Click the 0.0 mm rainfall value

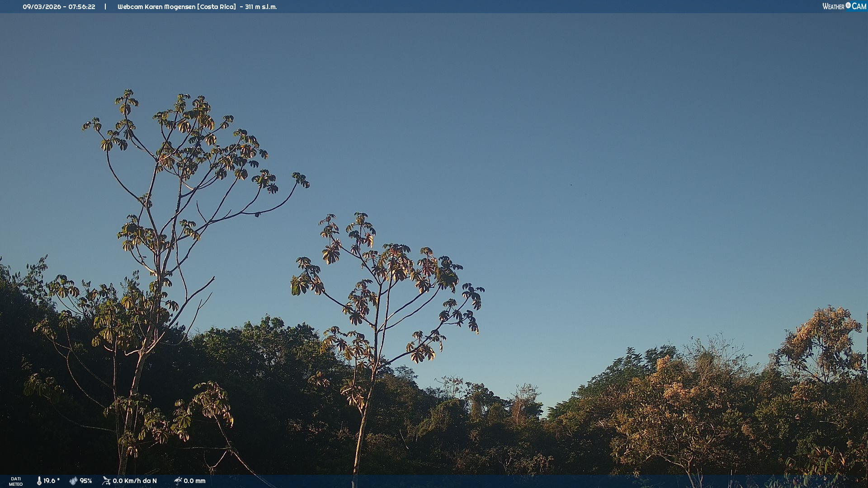tap(194, 481)
